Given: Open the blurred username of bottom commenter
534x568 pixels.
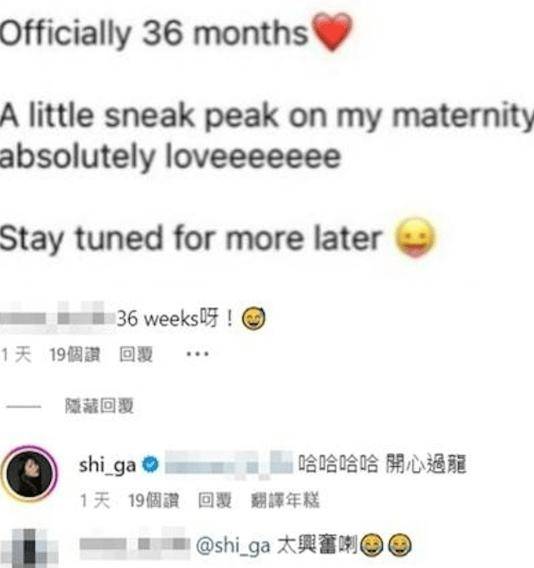Looking at the screenshot, I should click(135, 543).
